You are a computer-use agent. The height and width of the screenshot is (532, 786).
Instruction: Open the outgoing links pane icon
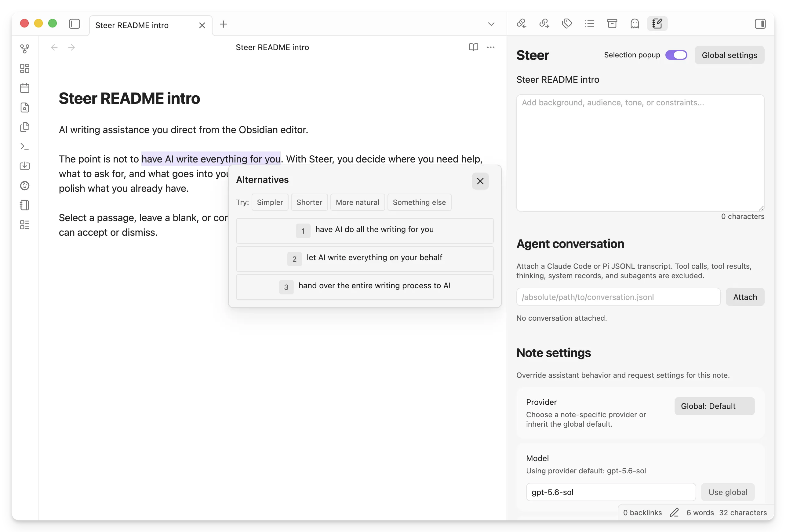click(544, 24)
